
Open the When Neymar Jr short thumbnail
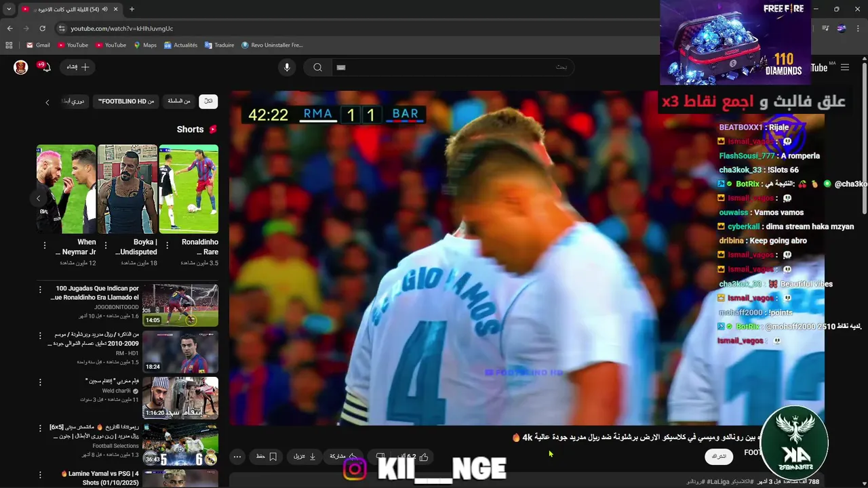tap(66, 188)
